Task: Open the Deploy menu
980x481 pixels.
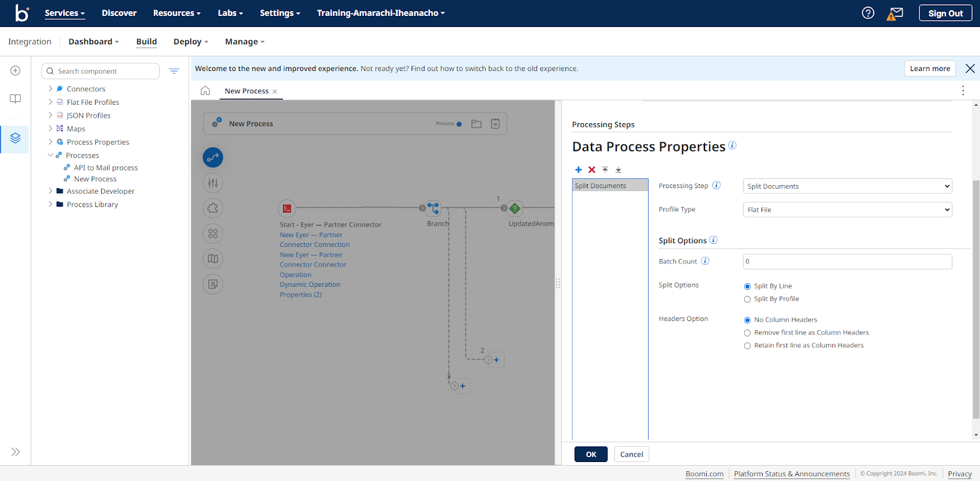Action: point(190,42)
